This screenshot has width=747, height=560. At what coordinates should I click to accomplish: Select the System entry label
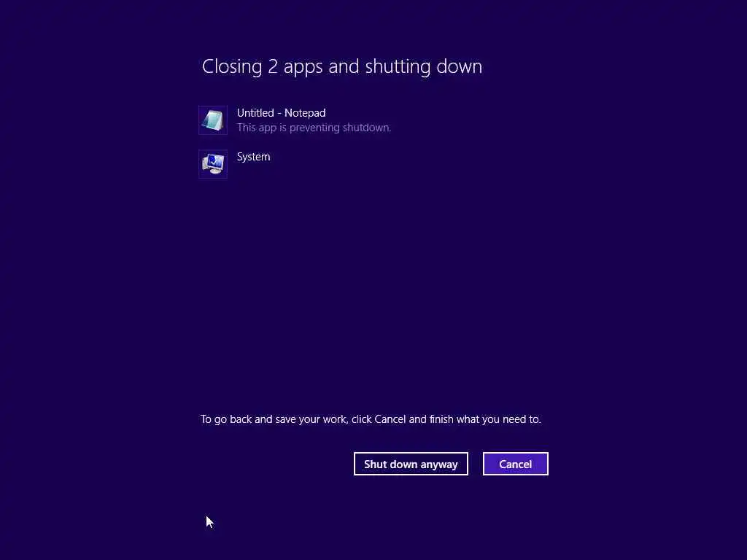[x=253, y=157]
